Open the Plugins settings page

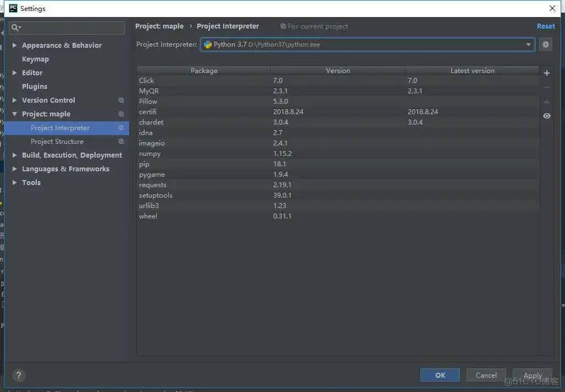tap(35, 86)
